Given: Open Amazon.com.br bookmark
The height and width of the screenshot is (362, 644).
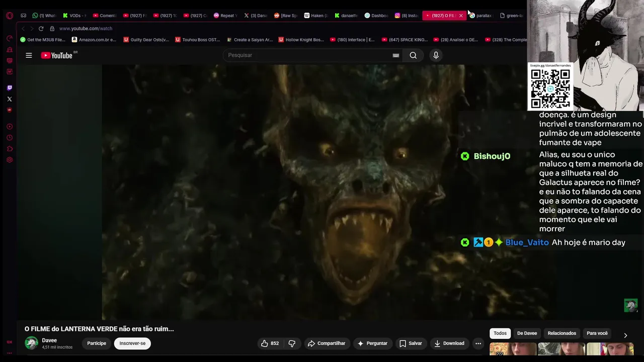Looking at the screenshot, I should click(x=94, y=40).
